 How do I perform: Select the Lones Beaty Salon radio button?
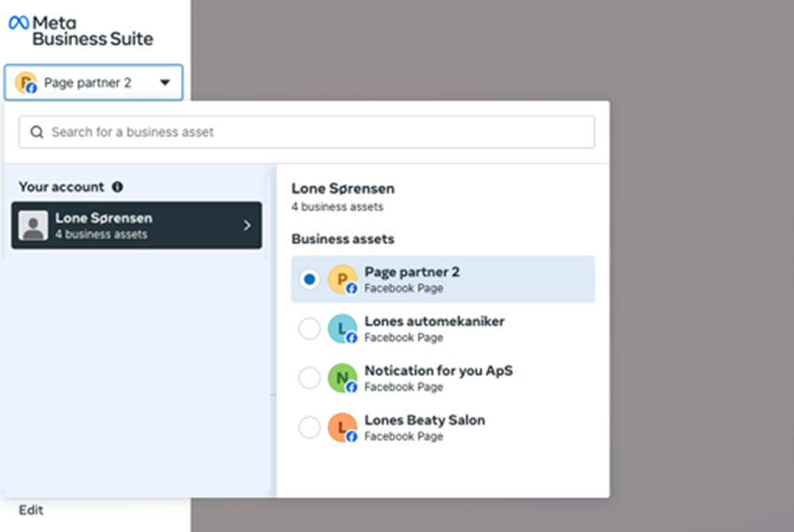(x=310, y=428)
